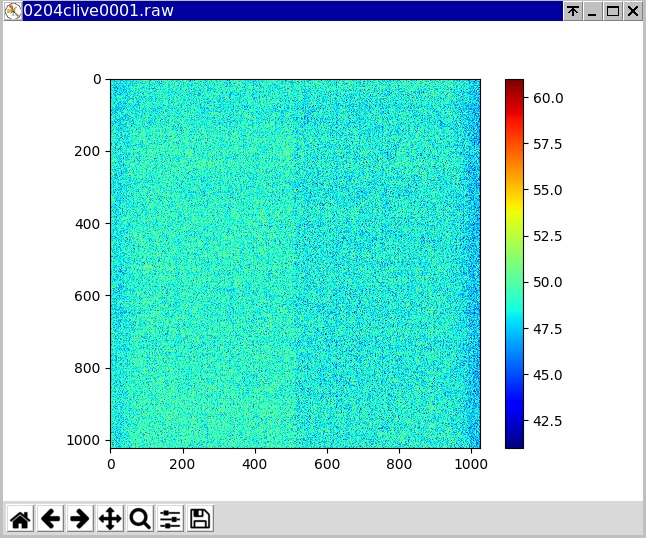646x538 pixels.
Task: Click the 0204clive0001.raw title bar text
Action: [90, 11]
